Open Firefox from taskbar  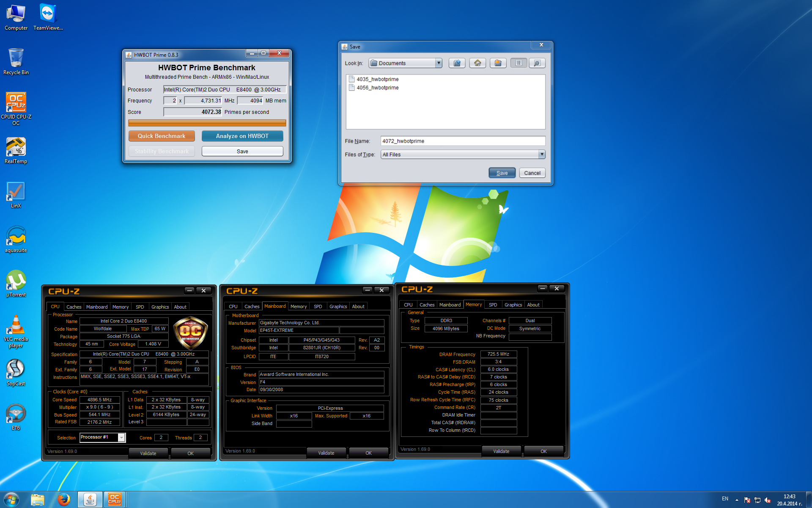pyautogui.click(x=63, y=500)
